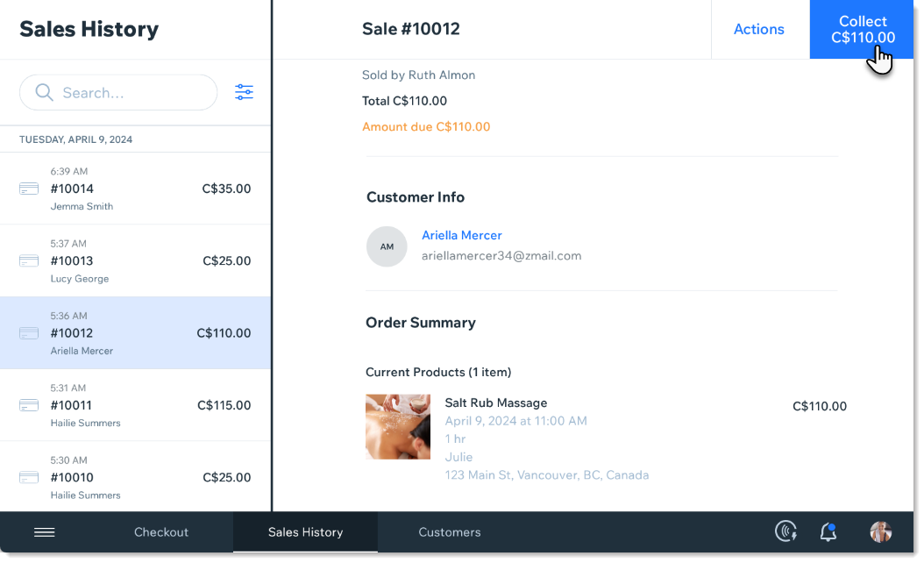Select sale #10012 by Ariella Mercer
This screenshot has width=924, height=563.
(x=135, y=333)
